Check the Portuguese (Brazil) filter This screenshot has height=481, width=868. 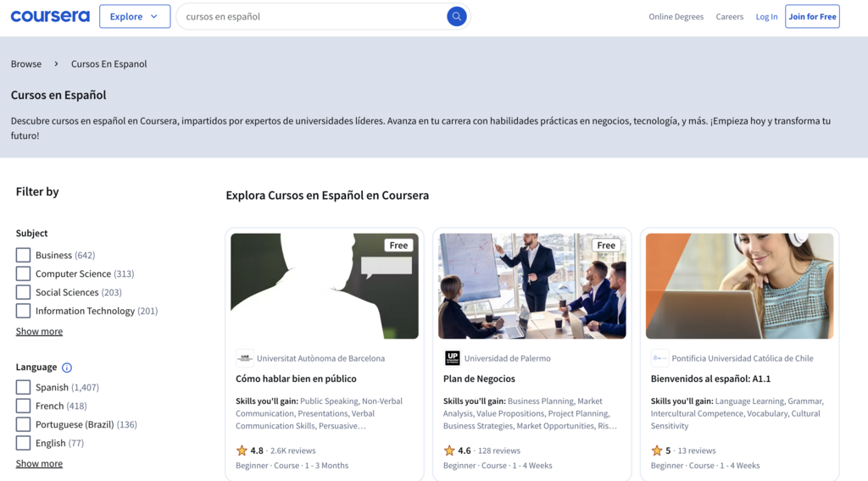point(23,424)
